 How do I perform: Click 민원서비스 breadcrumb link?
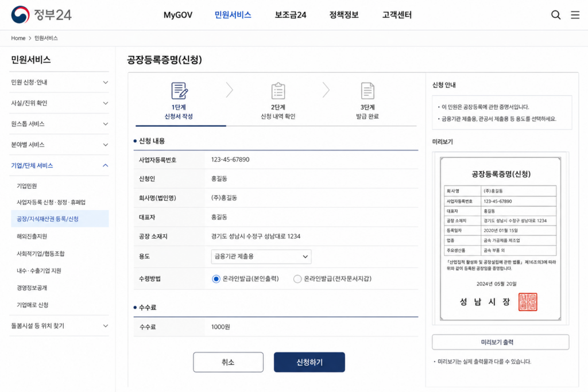tap(46, 38)
